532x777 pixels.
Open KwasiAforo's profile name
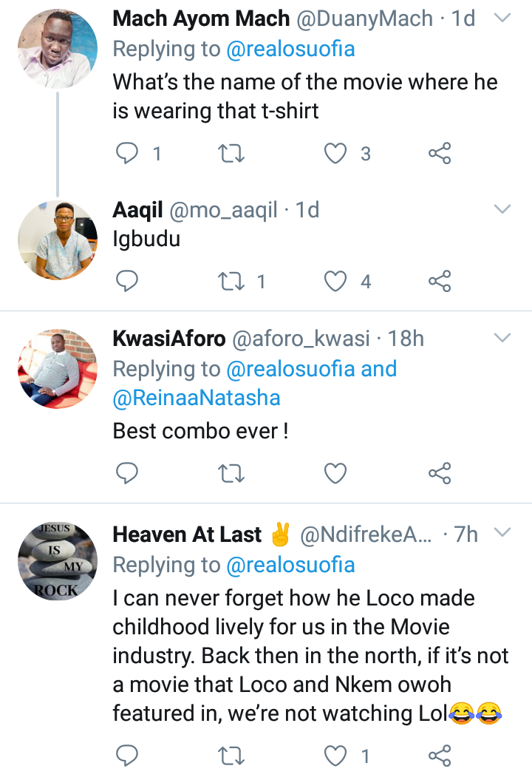tap(169, 339)
